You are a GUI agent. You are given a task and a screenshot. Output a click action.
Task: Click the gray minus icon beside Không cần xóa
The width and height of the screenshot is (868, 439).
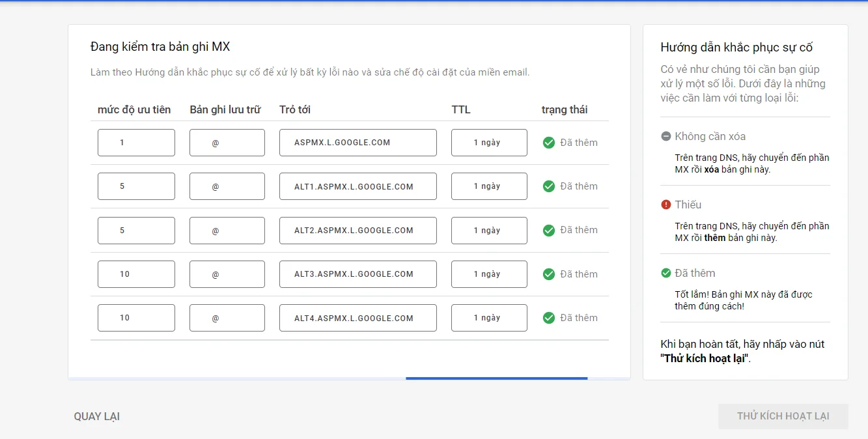pos(665,136)
